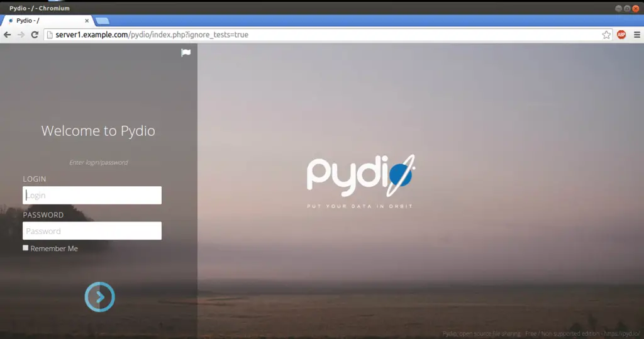
Task: Focus the Password input field
Action: coord(92,231)
